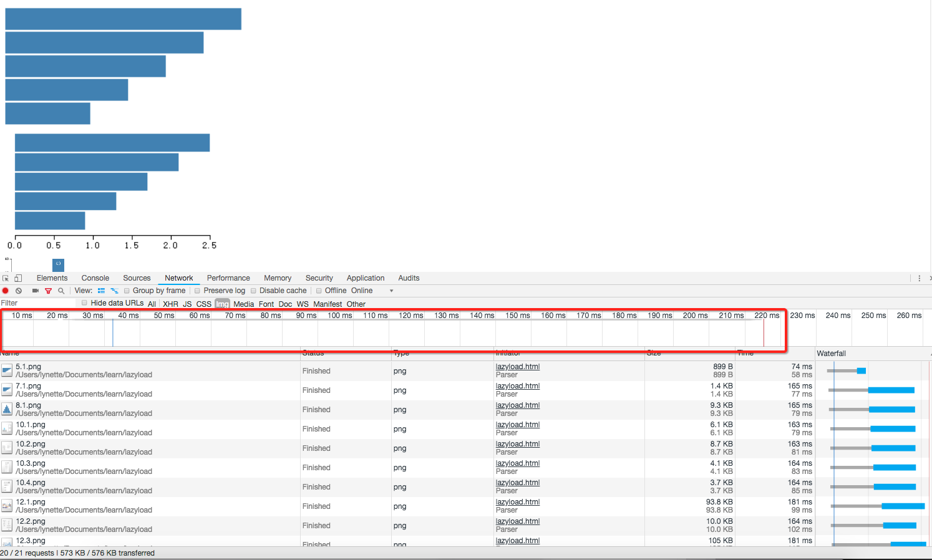Filter requests by WS
Viewport: 932px width, 560px height.
[303, 304]
